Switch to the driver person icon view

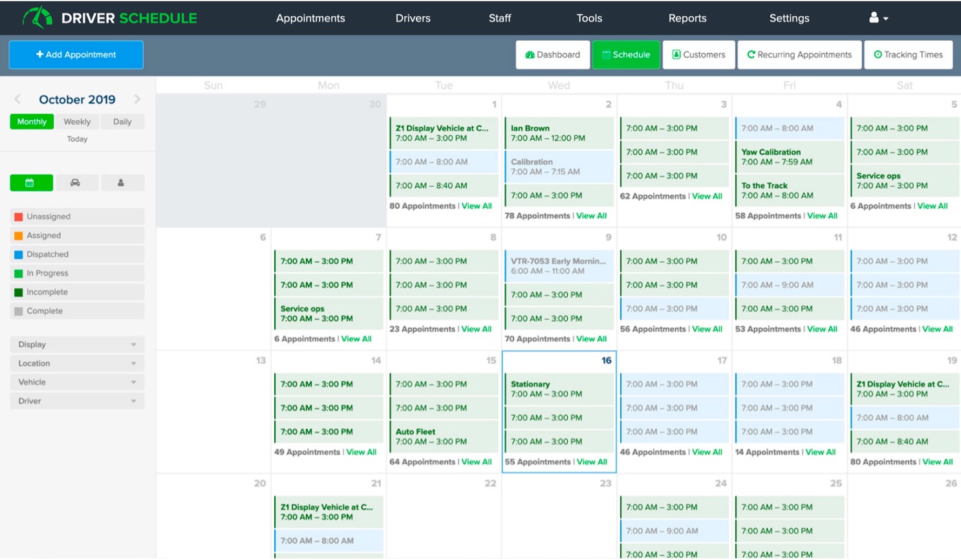[x=121, y=183]
